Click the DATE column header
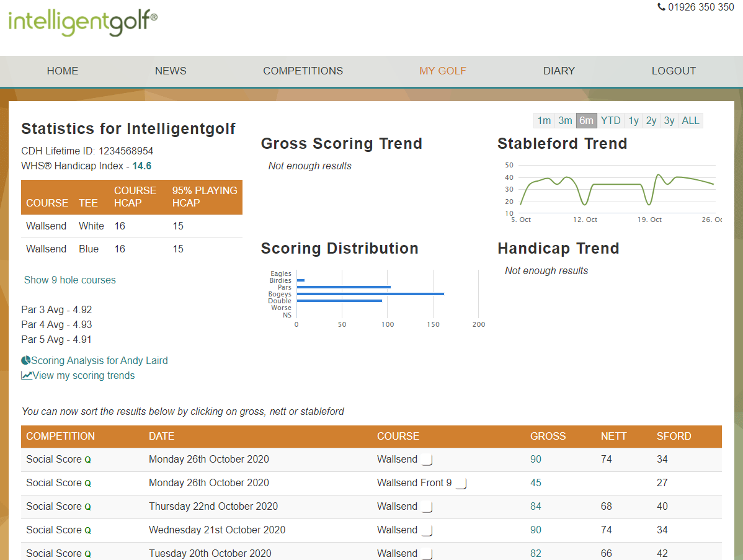This screenshot has width=743, height=560. pos(161,437)
